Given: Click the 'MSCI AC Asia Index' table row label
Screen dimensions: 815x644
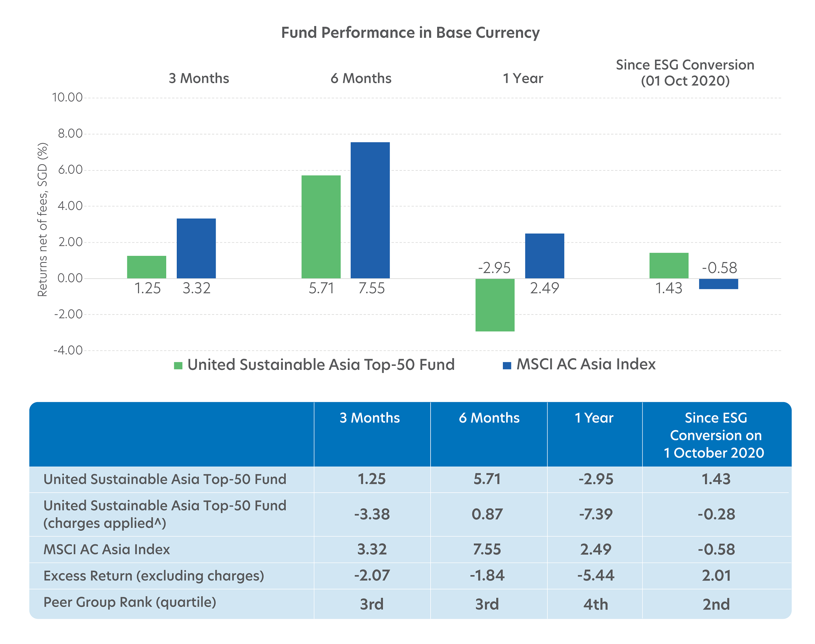Looking at the screenshot, I should click(x=107, y=550).
